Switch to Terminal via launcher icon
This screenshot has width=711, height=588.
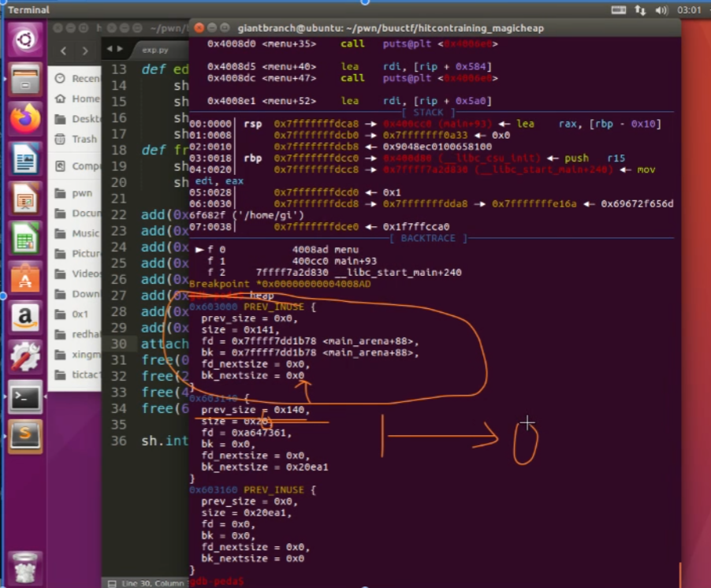pos(25,398)
